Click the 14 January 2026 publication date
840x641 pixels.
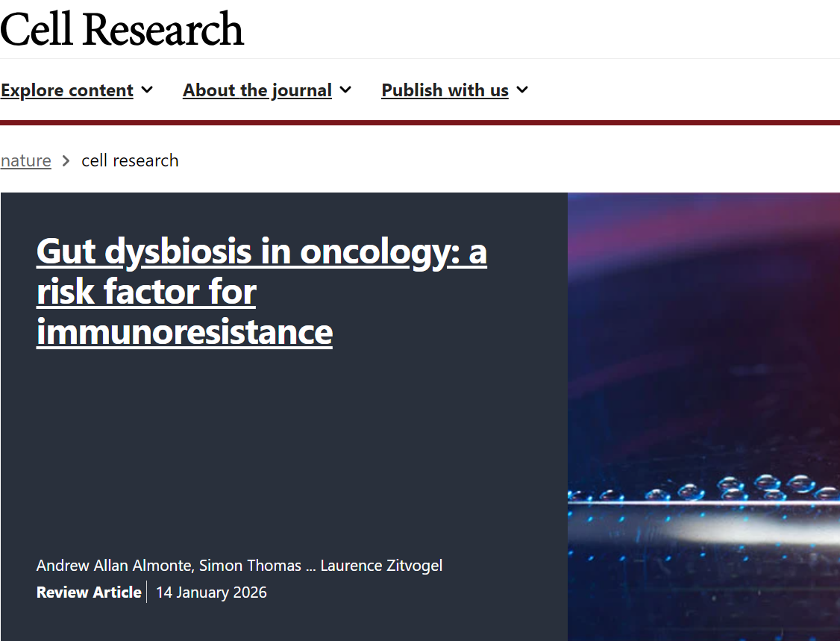tap(211, 592)
